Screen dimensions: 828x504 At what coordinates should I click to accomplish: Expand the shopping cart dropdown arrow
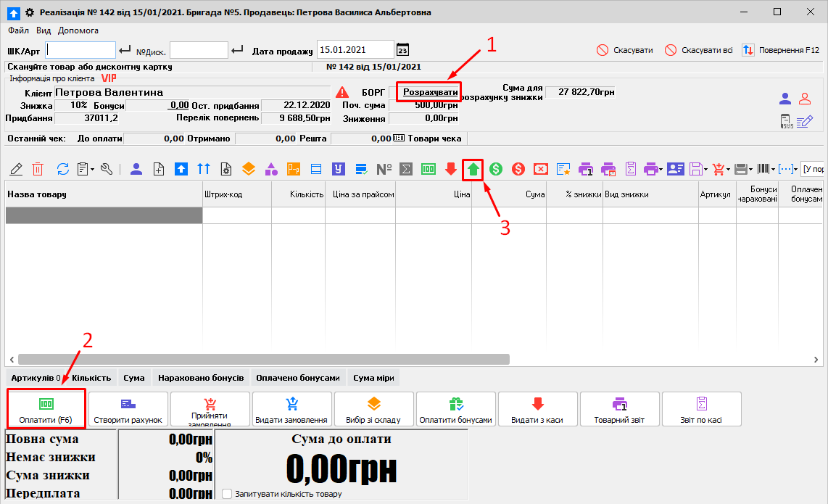(x=728, y=170)
